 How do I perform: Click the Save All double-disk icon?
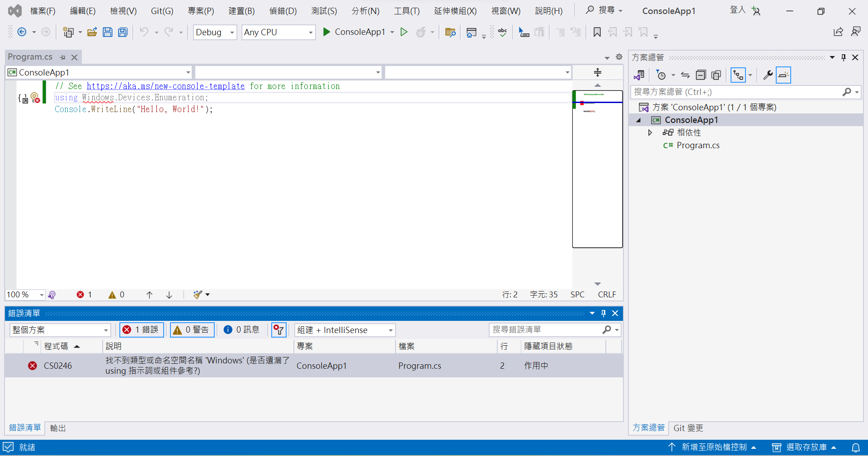123,32
